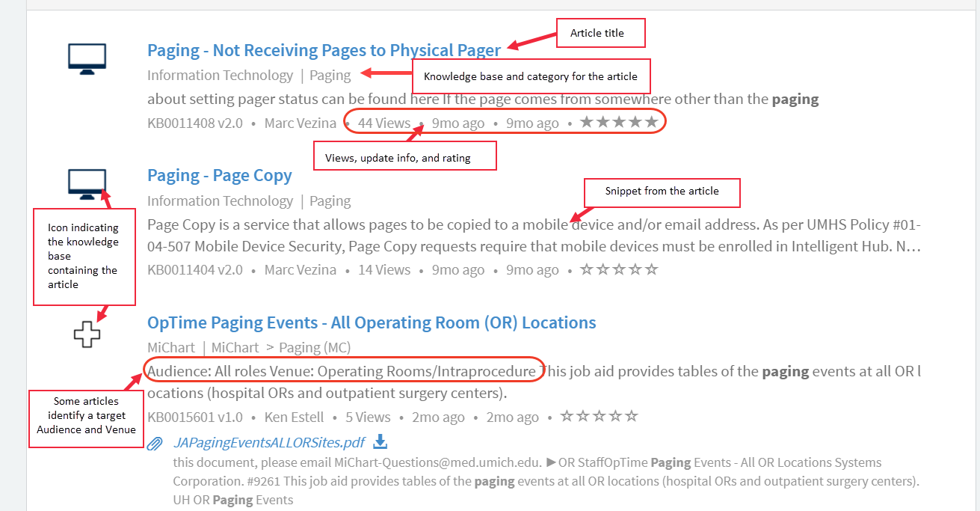Screen dimensions: 980x511
Task: Select the Paging category under Page Copy
Action: (x=330, y=201)
